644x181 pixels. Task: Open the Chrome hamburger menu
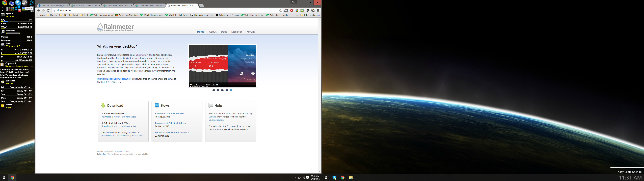(x=318, y=11)
